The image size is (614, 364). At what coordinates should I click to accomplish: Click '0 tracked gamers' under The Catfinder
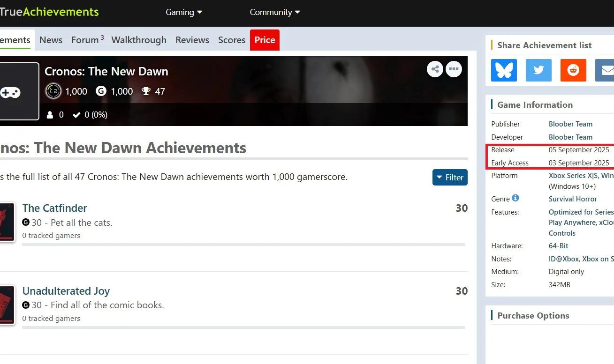point(51,236)
